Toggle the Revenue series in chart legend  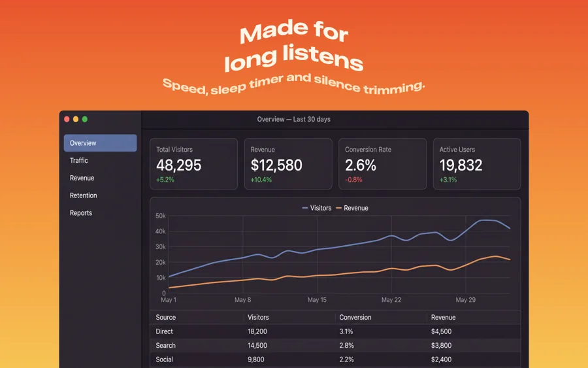(352, 208)
